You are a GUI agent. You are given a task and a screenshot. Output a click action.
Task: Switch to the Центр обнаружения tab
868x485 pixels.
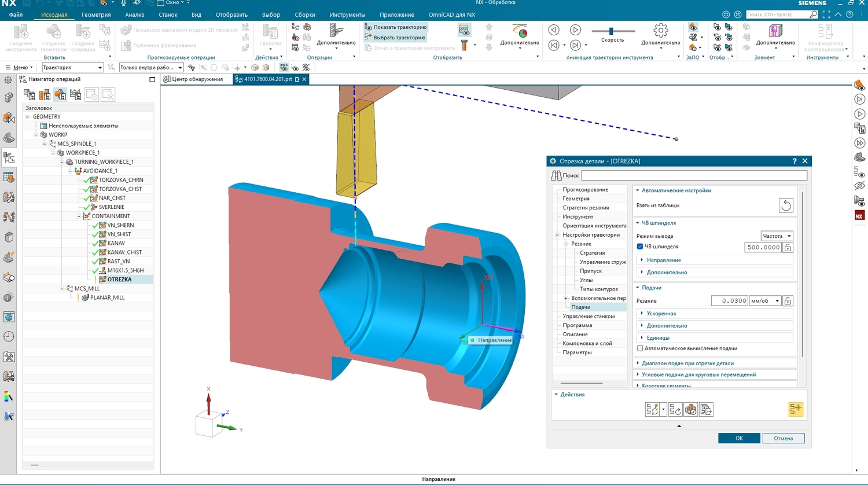[x=196, y=79]
